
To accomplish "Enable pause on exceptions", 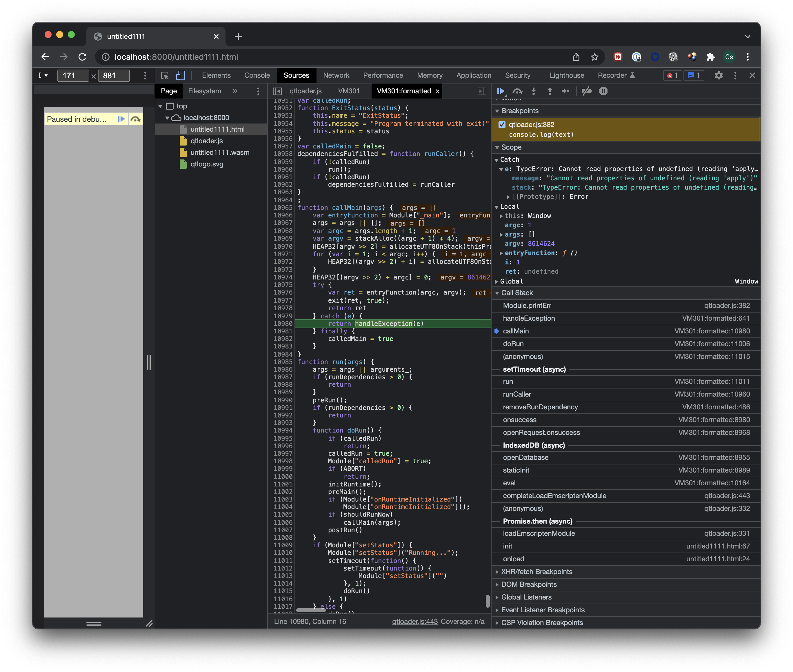I will 603,91.
